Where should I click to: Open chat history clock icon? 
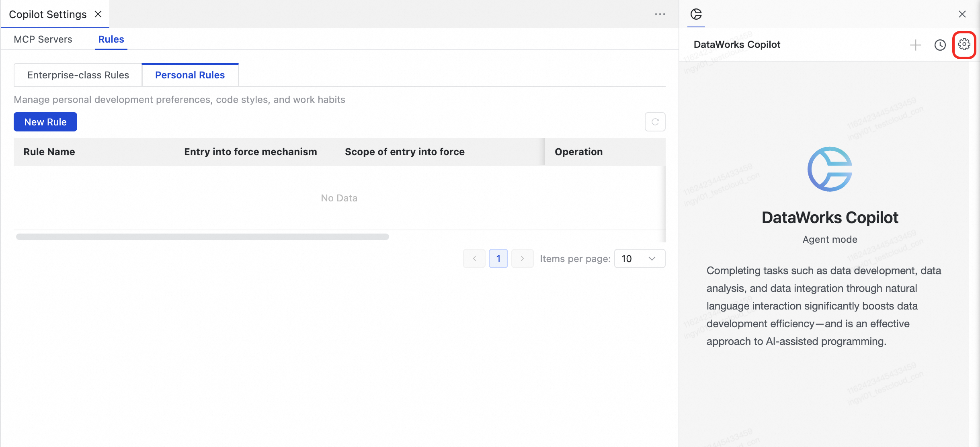coord(940,45)
